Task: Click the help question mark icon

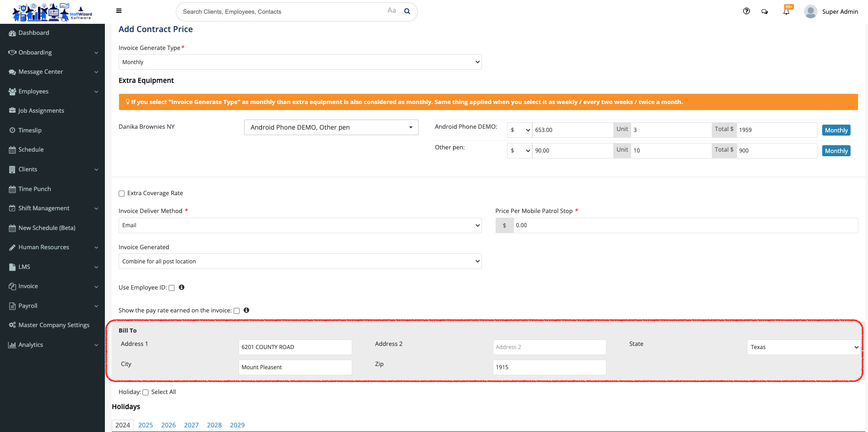Action: coord(746,11)
